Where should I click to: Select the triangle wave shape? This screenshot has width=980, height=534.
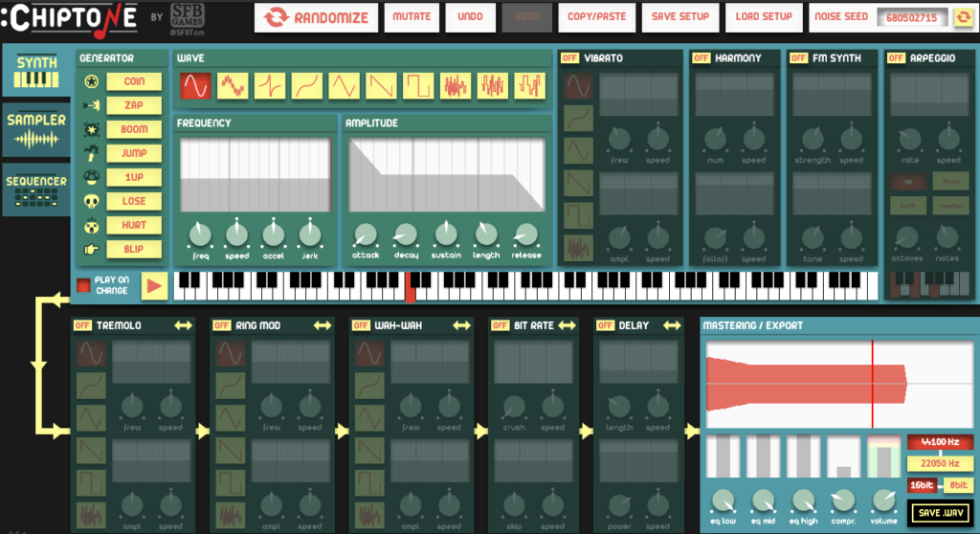click(344, 86)
